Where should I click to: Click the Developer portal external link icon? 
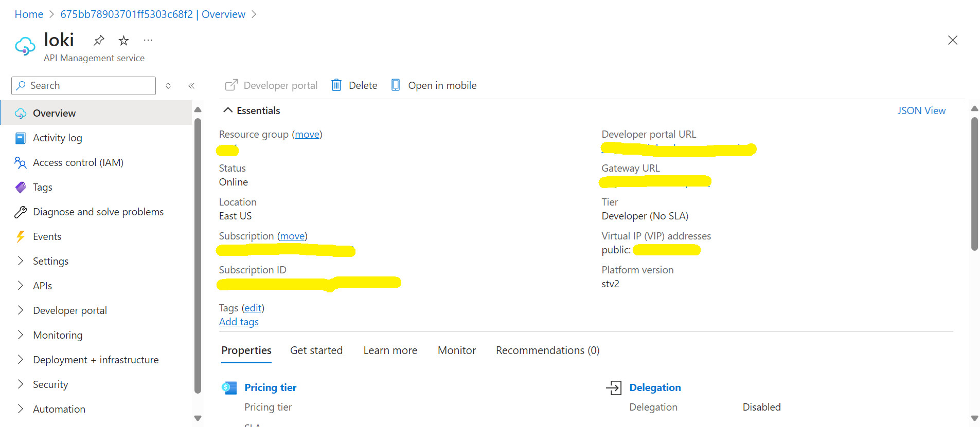231,85
